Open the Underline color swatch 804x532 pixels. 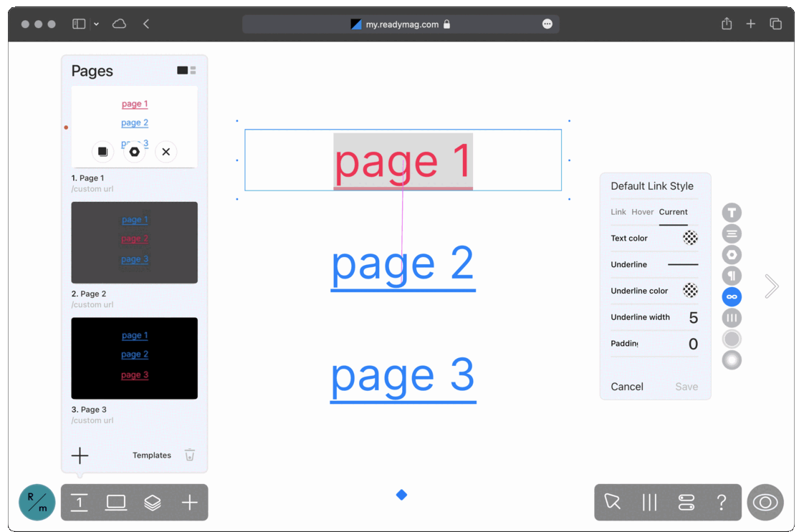tap(690, 291)
